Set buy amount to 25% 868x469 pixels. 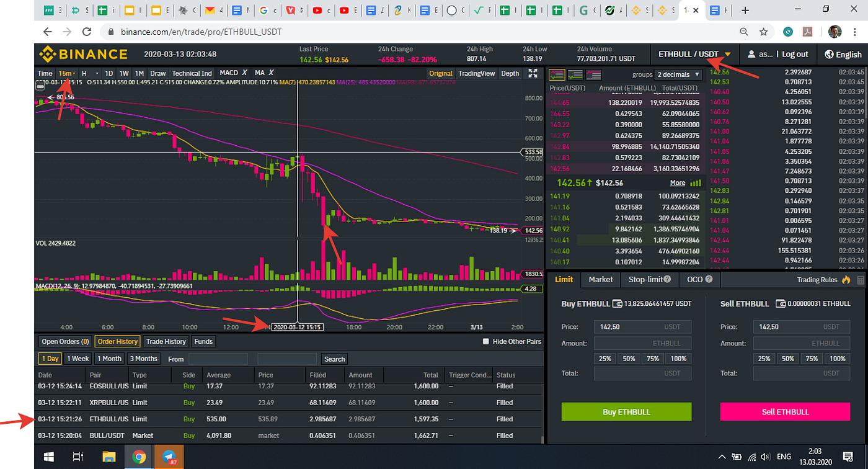pos(605,359)
